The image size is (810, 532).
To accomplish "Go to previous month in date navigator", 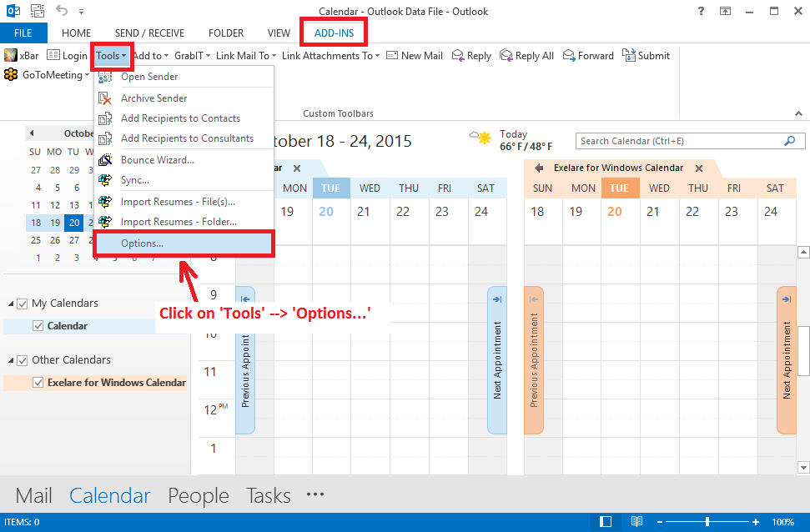I will coord(32,133).
